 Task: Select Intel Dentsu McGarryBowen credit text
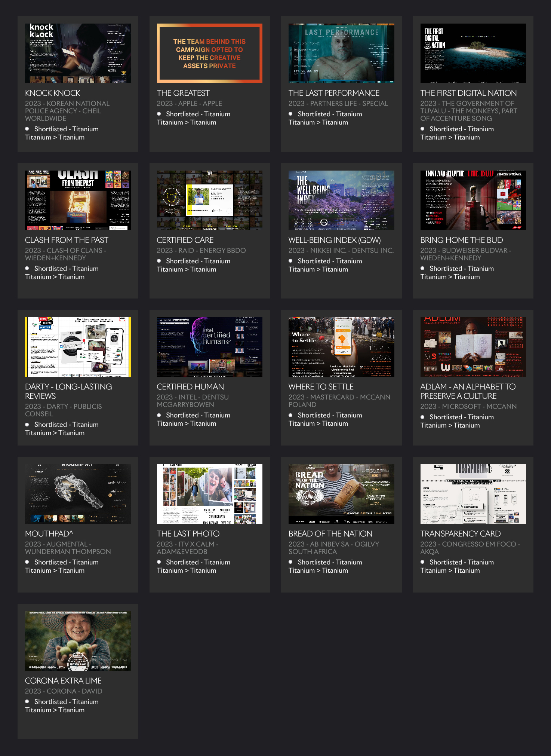click(193, 401)
